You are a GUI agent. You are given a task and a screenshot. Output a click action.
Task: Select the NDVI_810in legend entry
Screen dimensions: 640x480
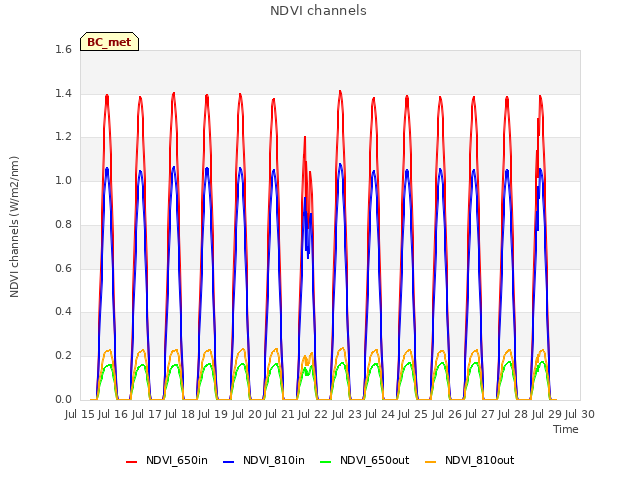(264, 461)
